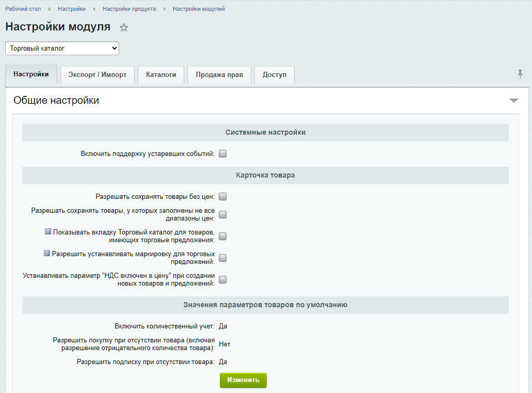Switch to the Продажа прав tab
The width and height of the screenshot is (532, 393).
[x=219, y=75]
